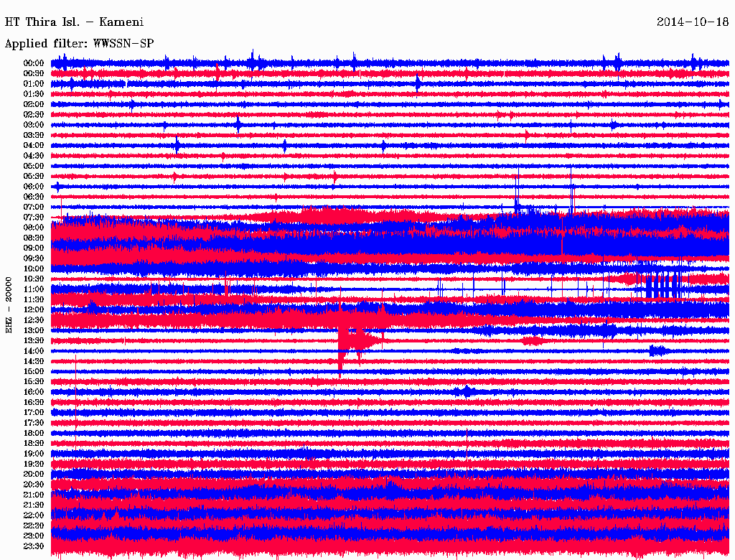Select the 11:30 time label
735x560 pixels.
(x=34, y=299)
